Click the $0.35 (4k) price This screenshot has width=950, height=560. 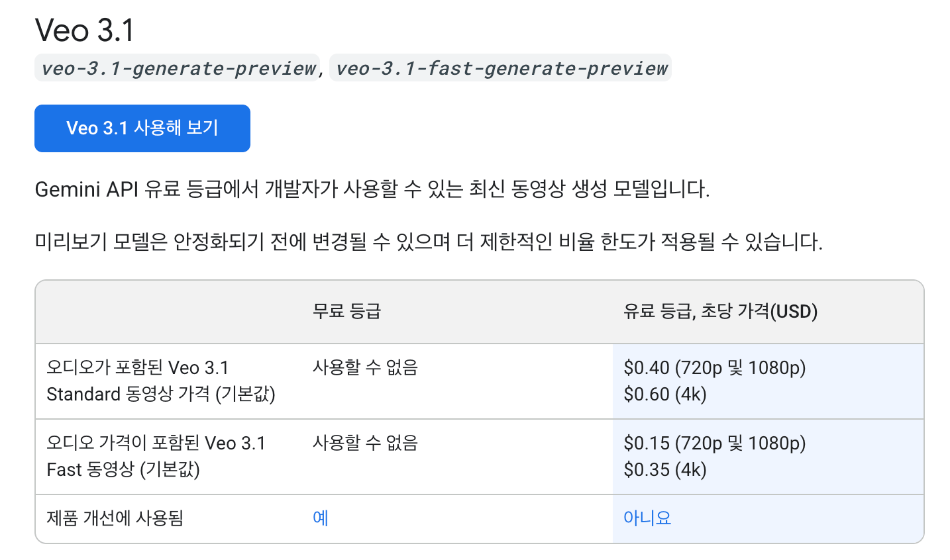pos(664,469)
